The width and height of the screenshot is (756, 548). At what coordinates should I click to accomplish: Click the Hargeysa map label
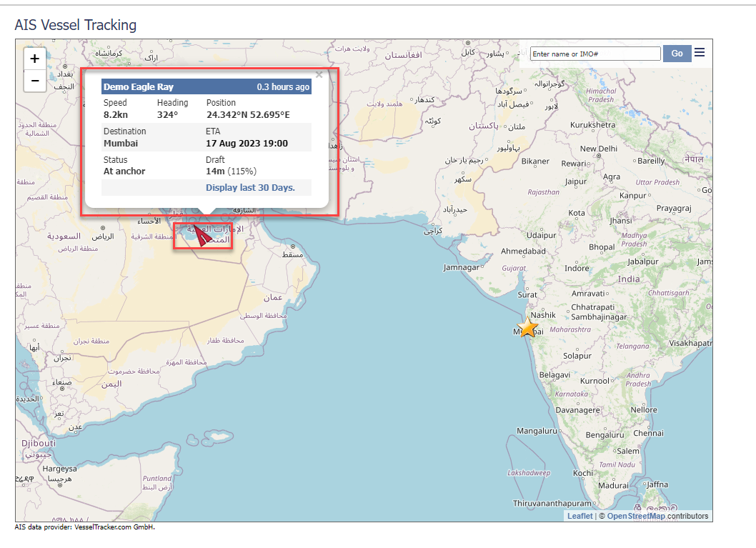(x=59, y=469)
